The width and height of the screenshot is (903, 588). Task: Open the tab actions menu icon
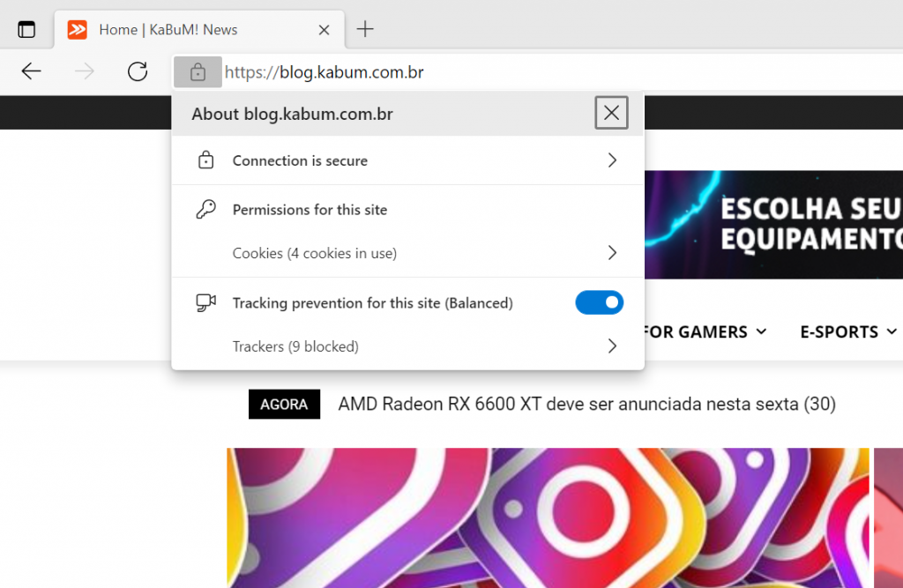pos(27,29)
